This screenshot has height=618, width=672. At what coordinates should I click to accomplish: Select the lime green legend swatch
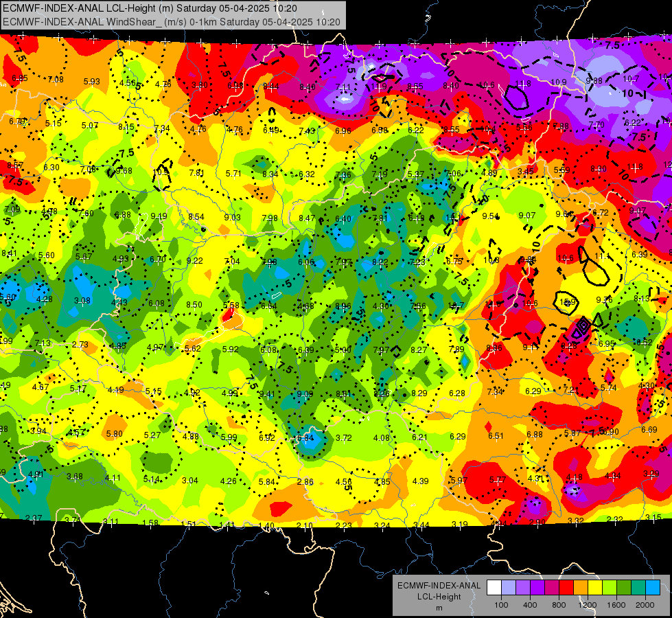pyautogui.click(x=610, y=588)
